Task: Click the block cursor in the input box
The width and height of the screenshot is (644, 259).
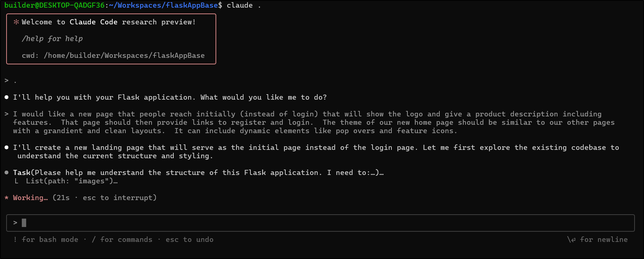Action: (x=24, y=223)
